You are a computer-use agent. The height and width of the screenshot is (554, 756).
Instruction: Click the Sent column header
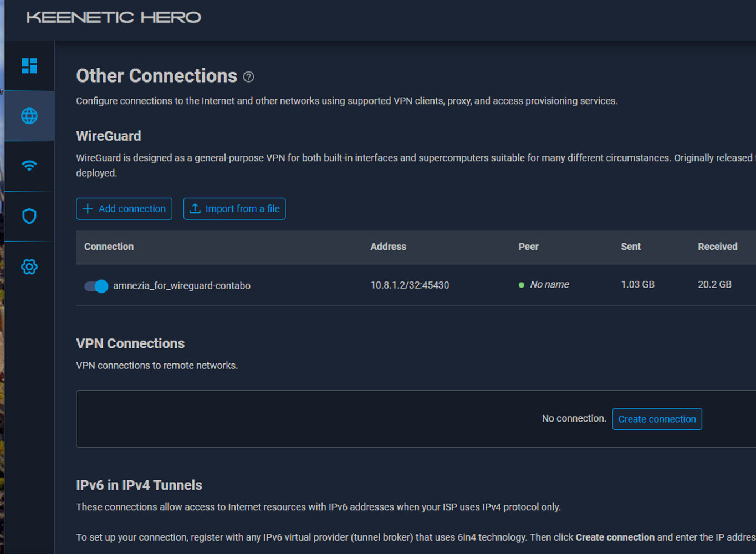(630, 247)
